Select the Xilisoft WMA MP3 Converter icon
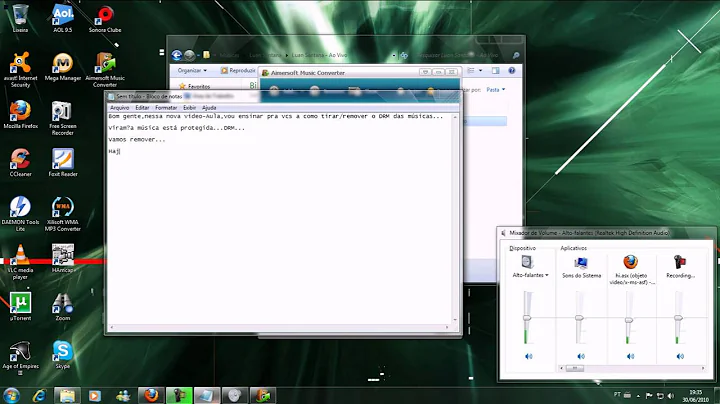Image resolution: width=720 pixels, height=404 pixels. coord(62,213)
